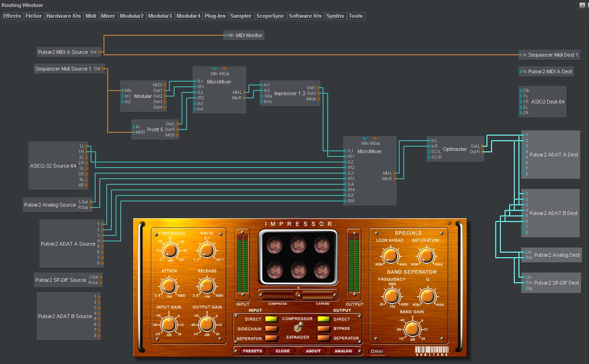Open the ABOUT dialog of the Impressor

[313, 351]
